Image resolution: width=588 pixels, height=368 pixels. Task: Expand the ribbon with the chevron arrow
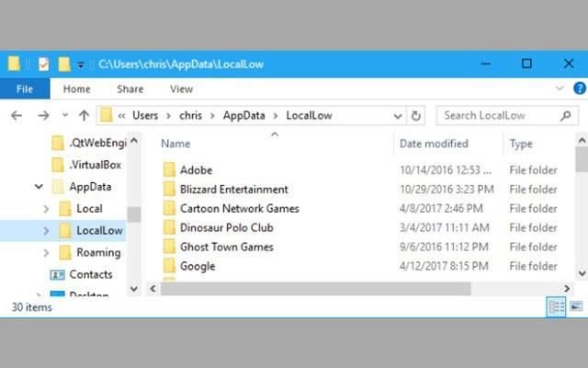coord(560,88)
